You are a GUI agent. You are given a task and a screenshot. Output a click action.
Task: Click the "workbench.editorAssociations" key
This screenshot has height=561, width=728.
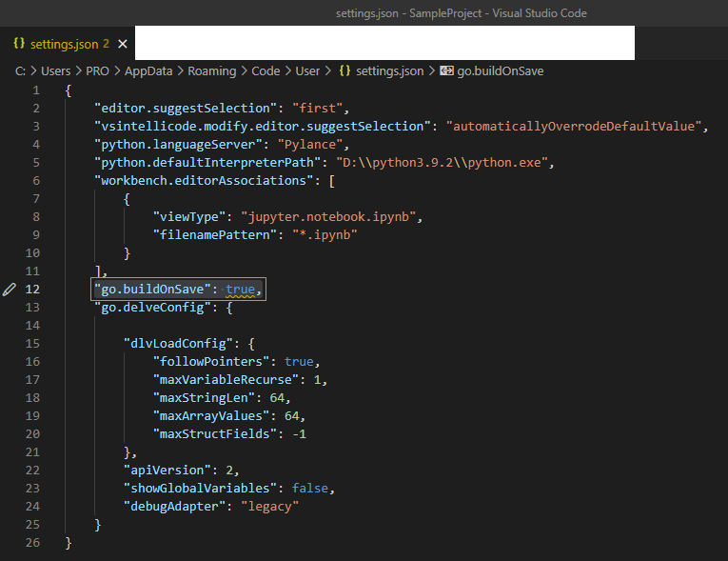coord(204,180)
